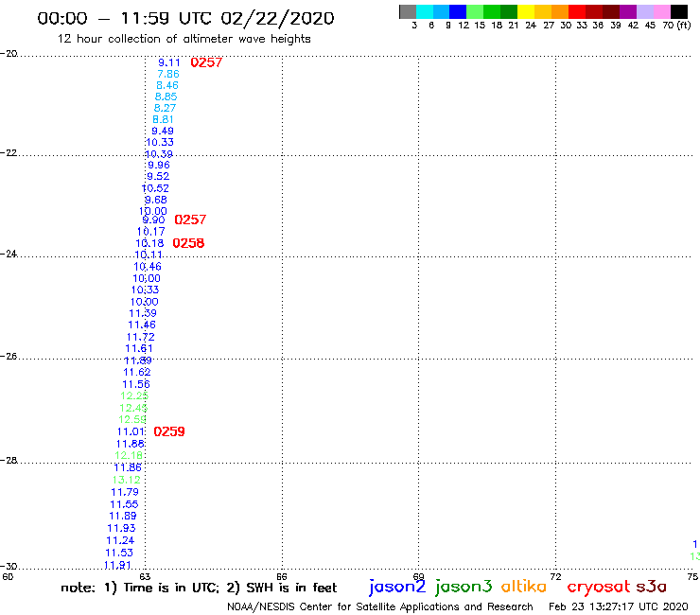Click the black swatch at the legend end
700x615 pixels.
(679, 11)
